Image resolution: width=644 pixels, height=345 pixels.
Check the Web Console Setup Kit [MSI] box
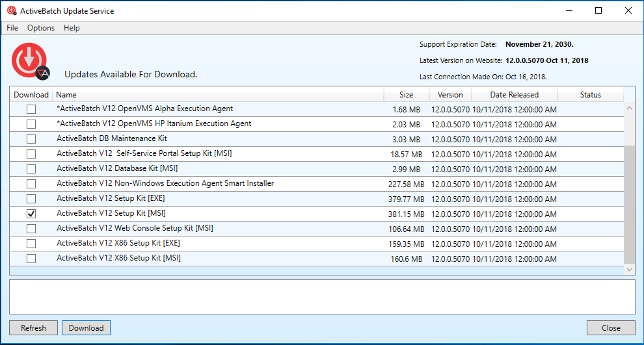pos(31,229)
